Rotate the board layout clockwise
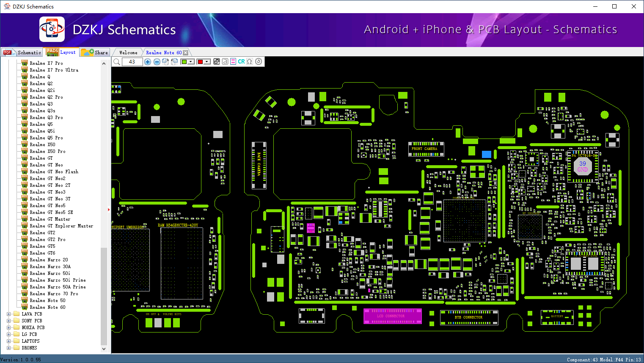This screenshot has height=363, width=644. pos(165,62)
